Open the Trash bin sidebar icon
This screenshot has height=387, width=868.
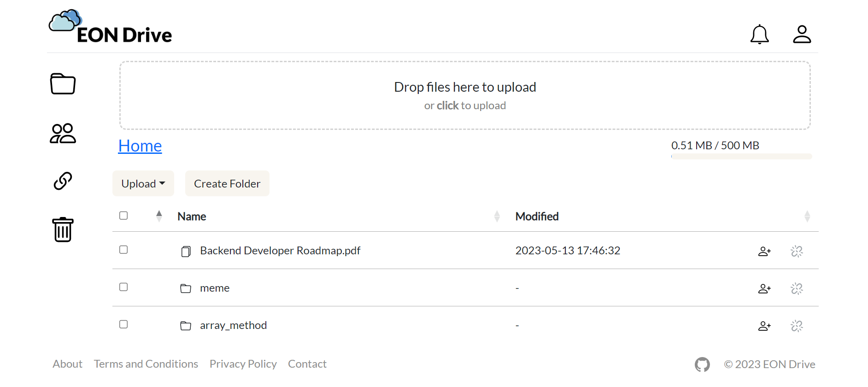click(x=62, y=229)
